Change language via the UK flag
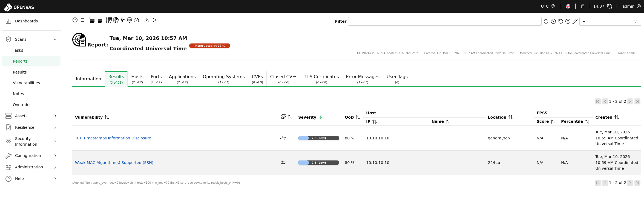 568,6
